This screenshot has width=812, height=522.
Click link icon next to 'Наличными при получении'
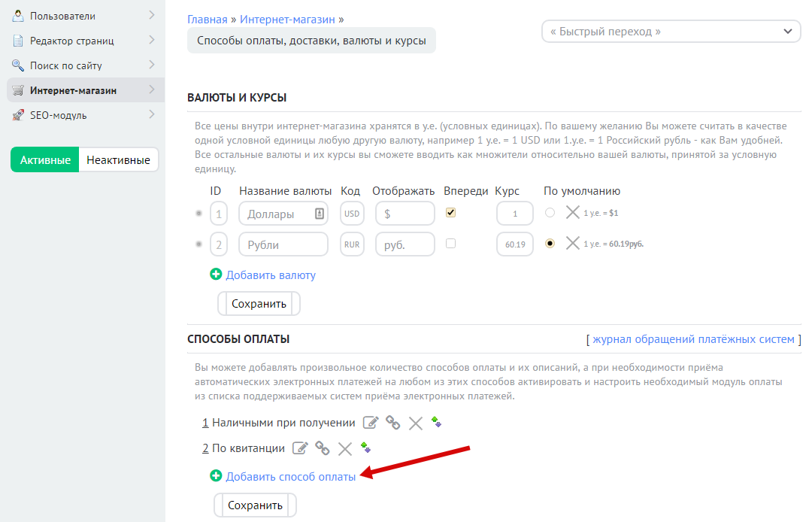click(392, 423)
